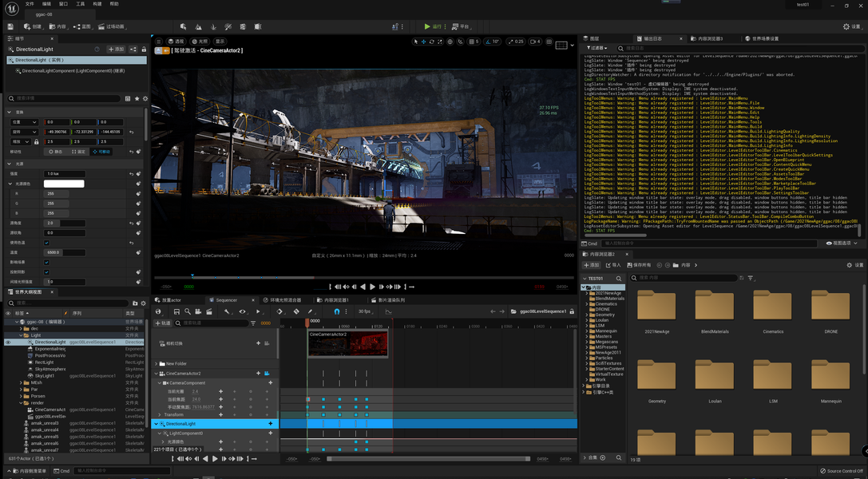The width and height of the screenshot is (868, 479).
Task: Expand the New Folder track in Sequencer
Action: (156, 363)
